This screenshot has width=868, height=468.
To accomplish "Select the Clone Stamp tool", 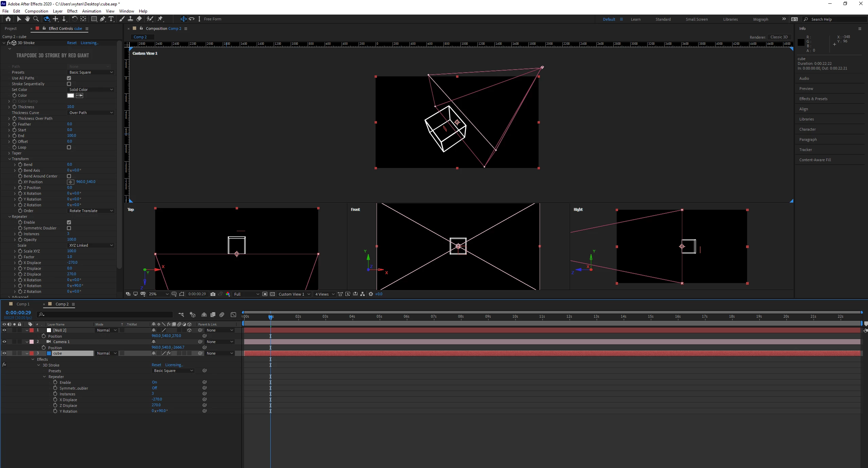I will coord(130,19).
